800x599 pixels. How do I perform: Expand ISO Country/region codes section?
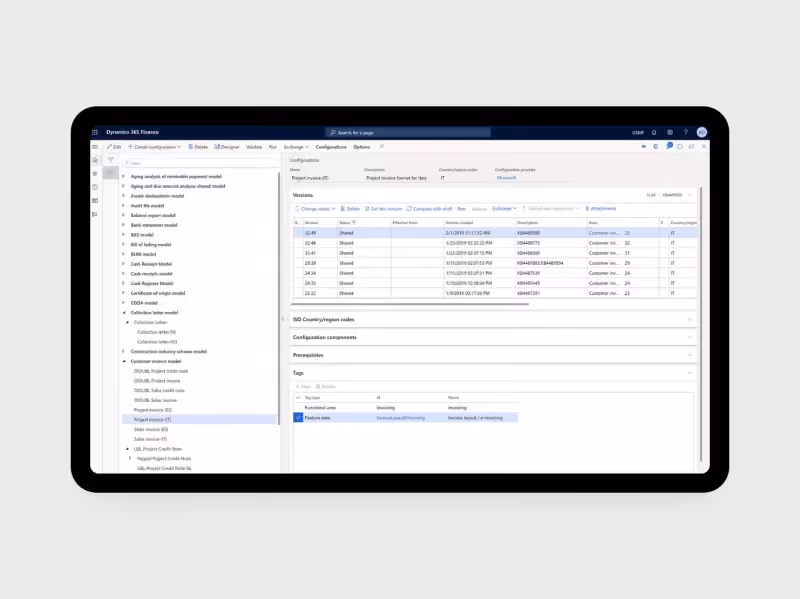pos(493,319)
